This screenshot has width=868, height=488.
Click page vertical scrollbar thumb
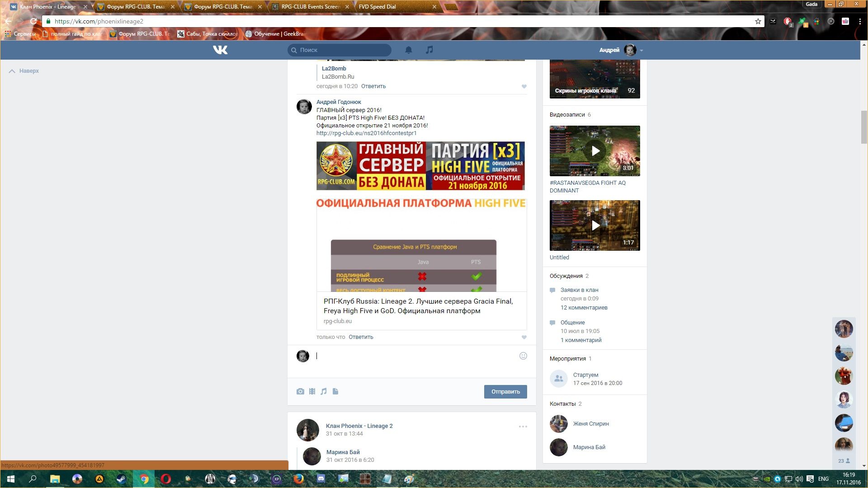pyautogui.click(x=864, y=127)
